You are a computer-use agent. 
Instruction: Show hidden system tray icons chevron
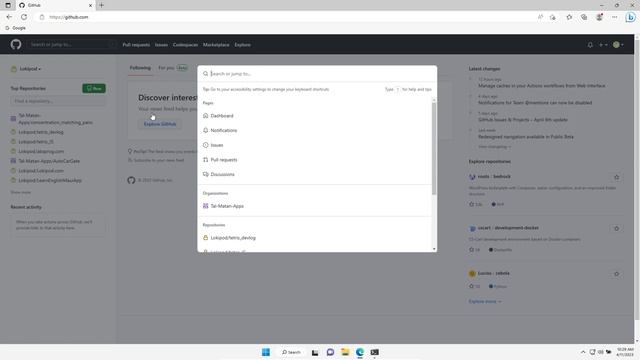pyautogui.click(x=583, y=352)
